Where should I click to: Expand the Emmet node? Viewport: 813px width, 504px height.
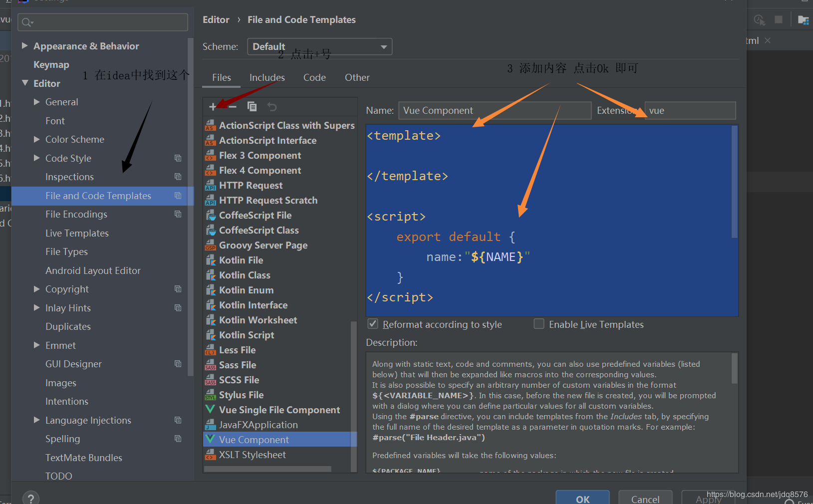[36, 345]
